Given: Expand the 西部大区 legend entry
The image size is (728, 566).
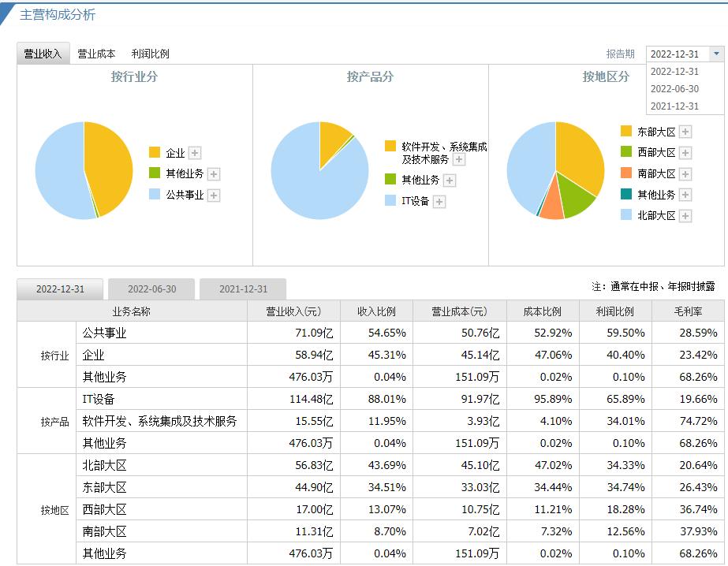Looking at the screenshot, I should point(685,153).
